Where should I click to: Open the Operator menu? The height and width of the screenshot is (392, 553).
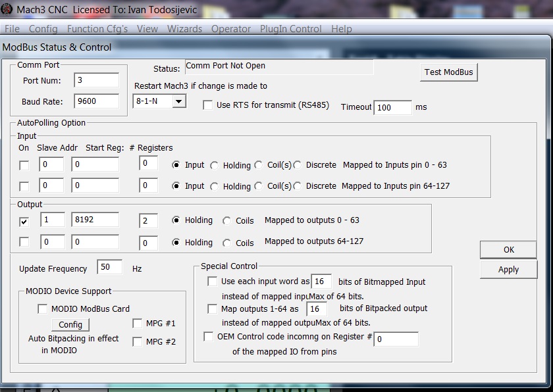pos(231,29)
